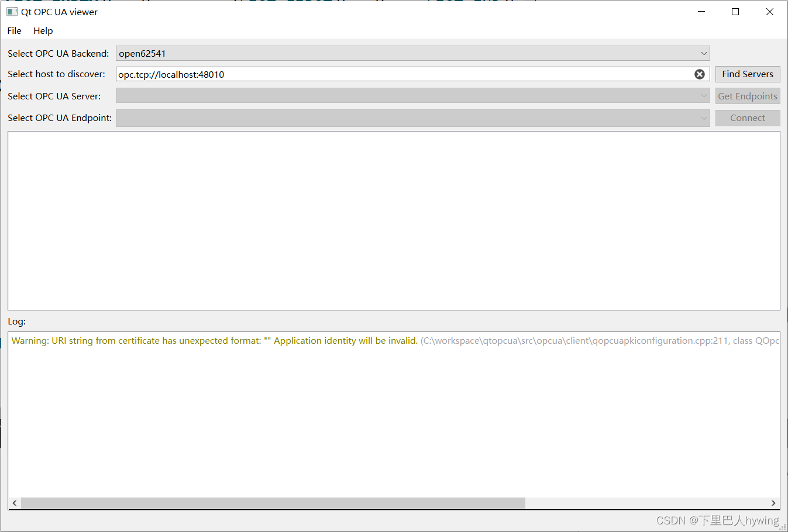Click the log scrollbar left arrow

pos(15,503)
